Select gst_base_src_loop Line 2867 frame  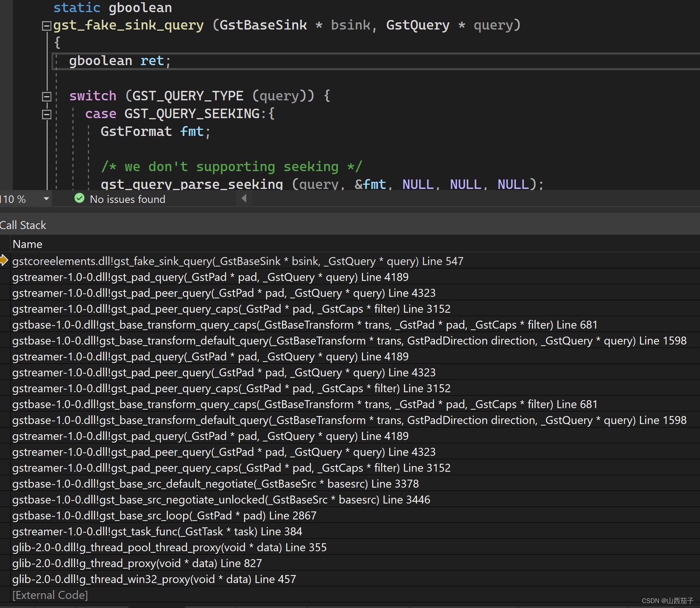164,516
